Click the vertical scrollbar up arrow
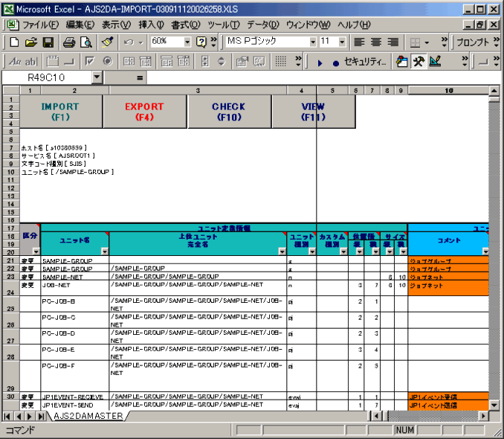Image resolution: width=504 pixels, height=439 pixels. pyautogui.click(x=494, y=91)
